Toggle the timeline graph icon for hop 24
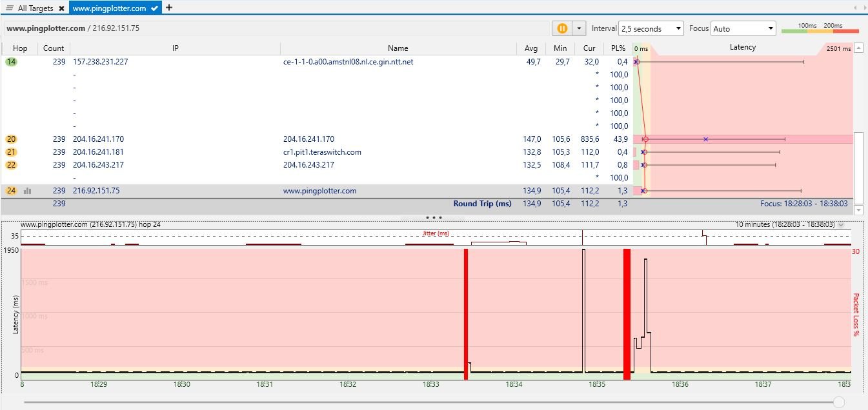 click(28, 191)
